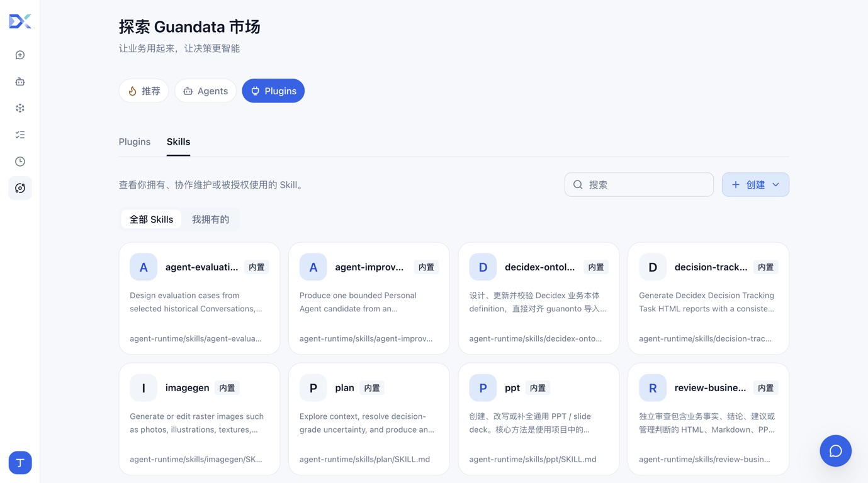Select the 推荐 category pill
868x483 pixels.
[144, 91]
